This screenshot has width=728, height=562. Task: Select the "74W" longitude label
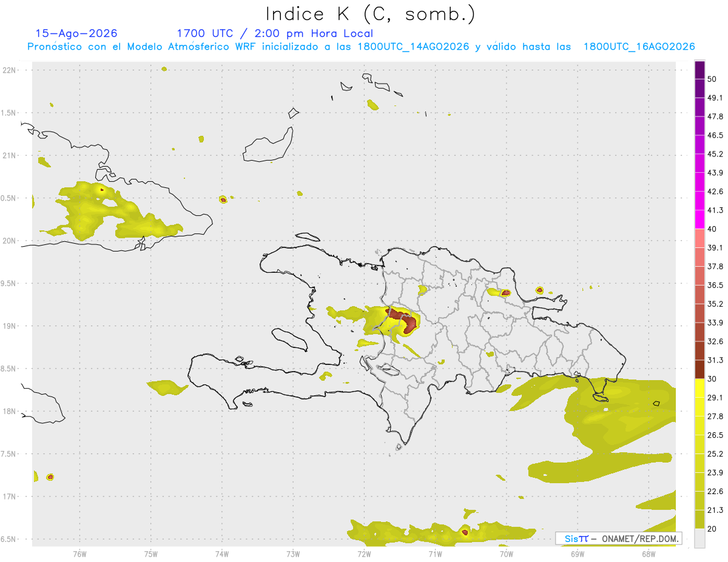point(222,554)
